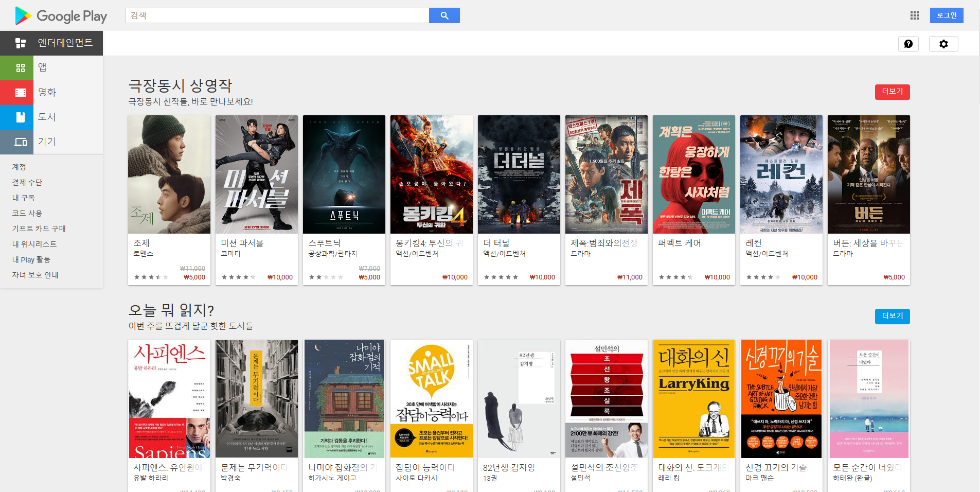Open the 계정 link
The height and width of the screenshot is (492, 980).
[x=19, y=167]
